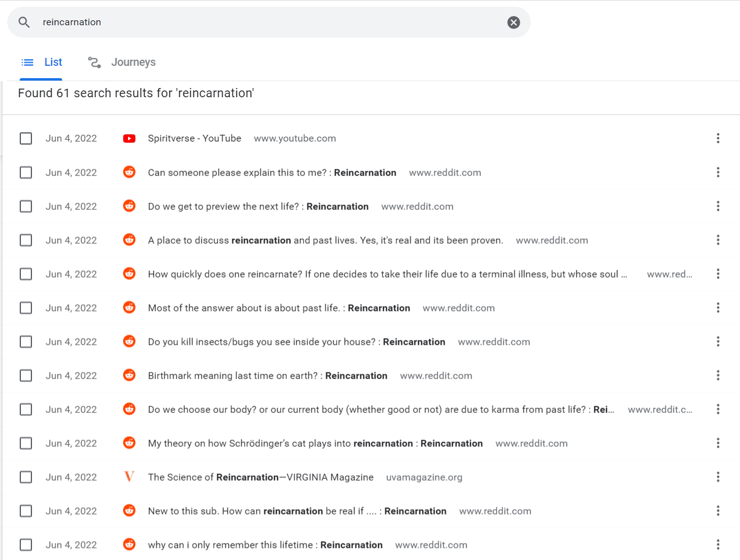This screenshot has width=740, height=560.
Task: Select checkbox for 'Do we get to preview' entry
Action: tap(26, 206)
